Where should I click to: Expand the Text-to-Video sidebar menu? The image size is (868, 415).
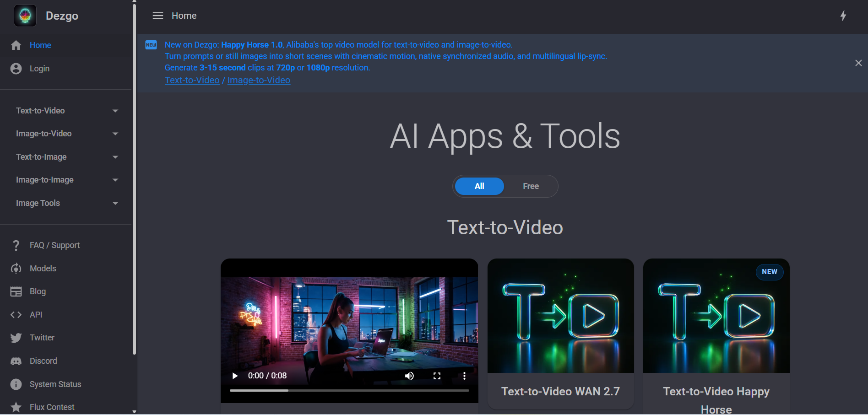coord(67,111)
